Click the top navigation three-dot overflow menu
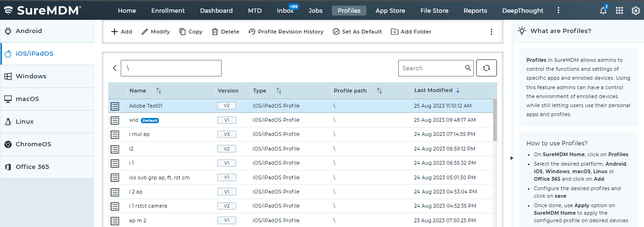The image size is (644, 227). point(559,10)
